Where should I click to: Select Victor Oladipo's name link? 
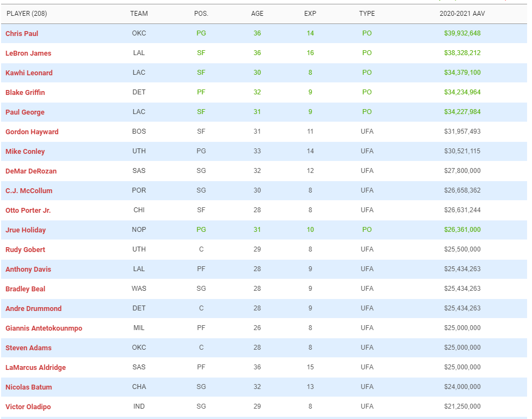pyautogui.click(x=28, y=407)
